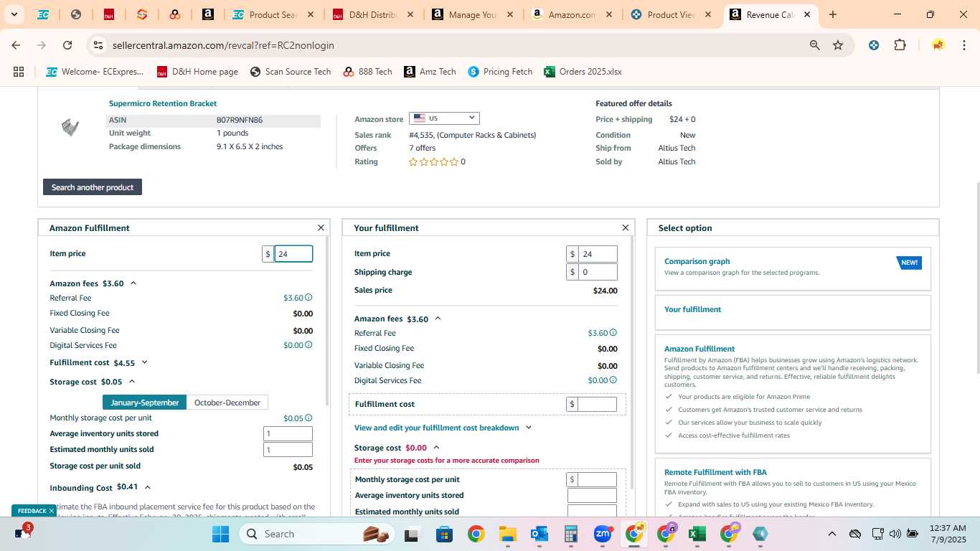Click the 5-star rating display
The width and height of the screenshot is (980, 551).
(433, 162)
